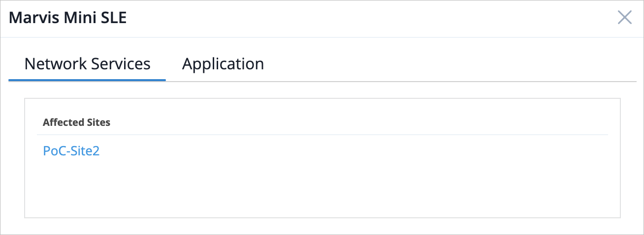Open the PoC-Site2 site link
Screen dimensions: 644x235
click(71, 150)
